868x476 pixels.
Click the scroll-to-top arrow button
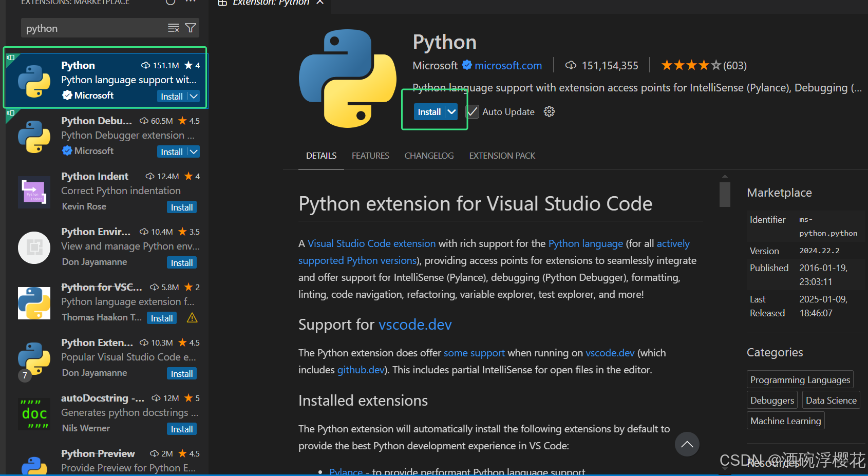687,444
